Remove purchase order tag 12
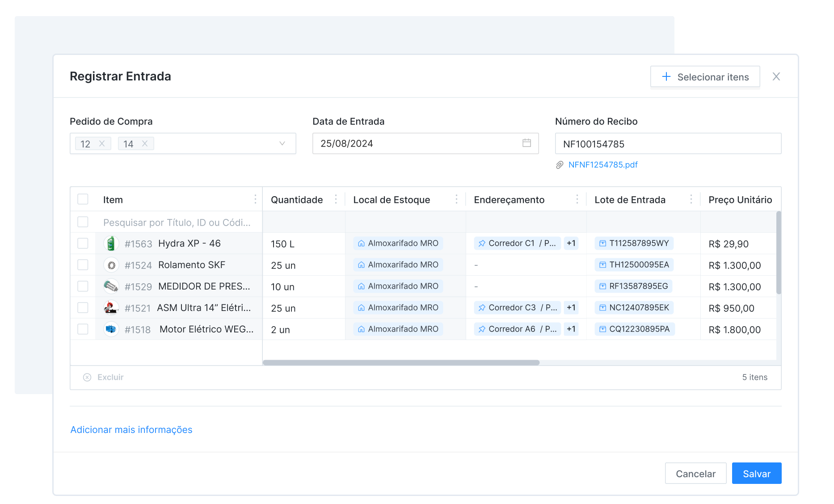The image size is (834, 504). [x=102, y=143]
